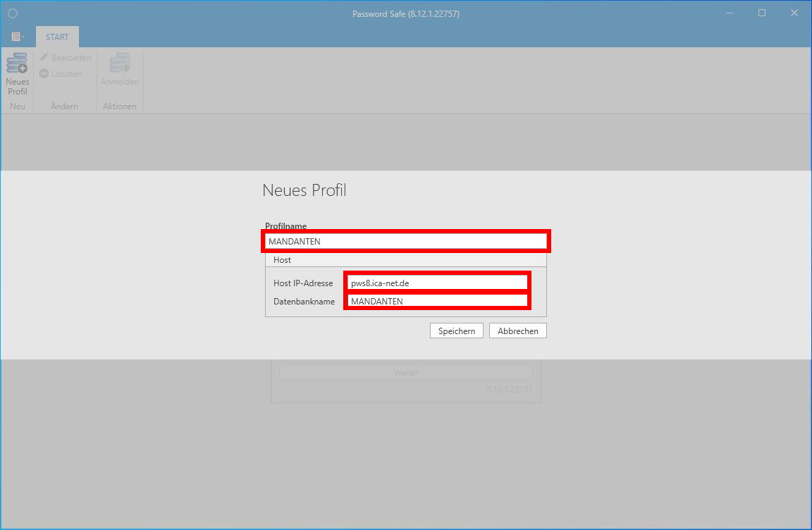This screenshot has width=812, height=530.
Task: Click the Datenbankname input field
Action: 437,301
